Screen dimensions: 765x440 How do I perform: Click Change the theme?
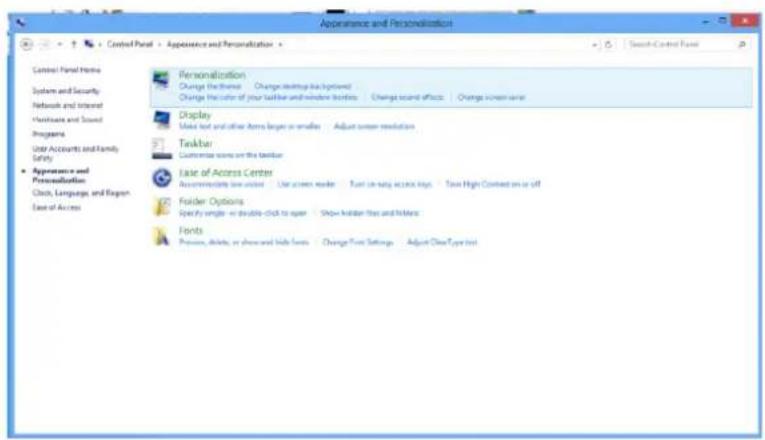(210, 86)
